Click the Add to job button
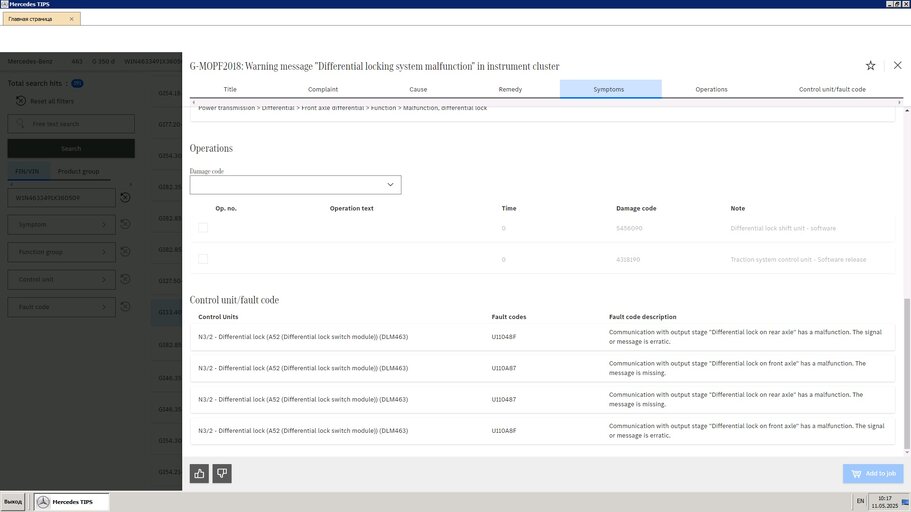 pos(873,474)
